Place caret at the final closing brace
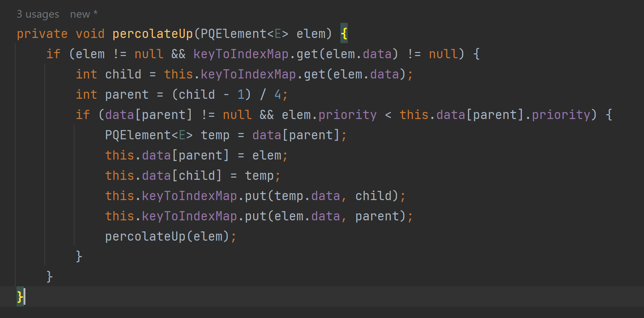 tap(20, 297)
